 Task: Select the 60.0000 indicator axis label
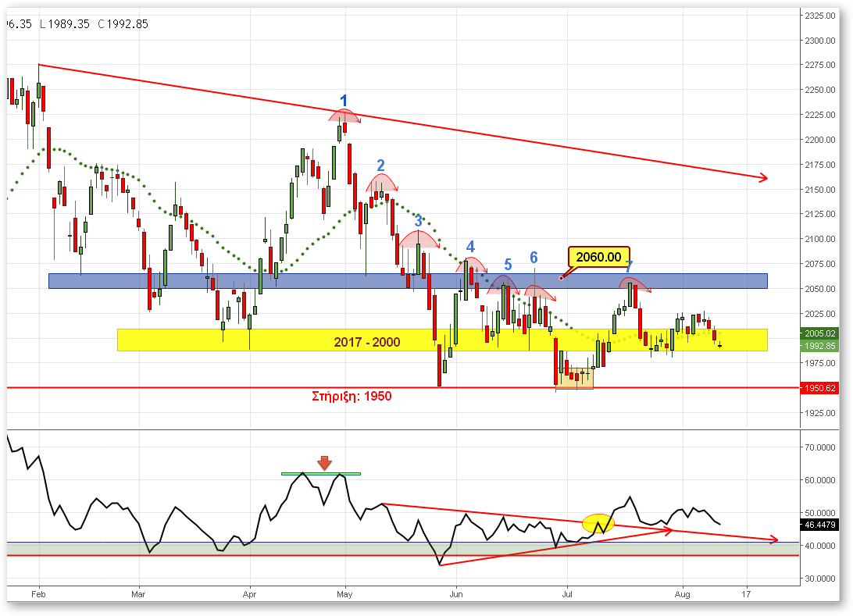point(820,480)
